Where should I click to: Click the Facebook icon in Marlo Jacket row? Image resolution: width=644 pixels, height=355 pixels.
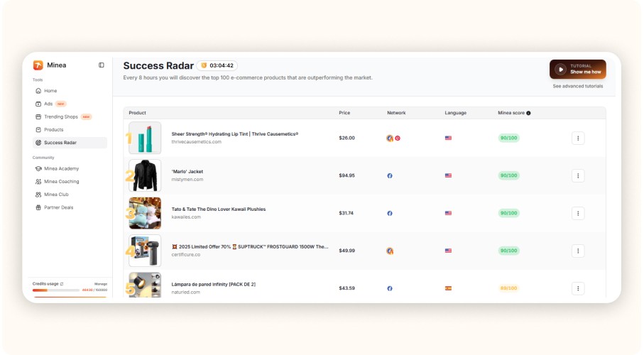pyautogui.click(x=390, y=176)
